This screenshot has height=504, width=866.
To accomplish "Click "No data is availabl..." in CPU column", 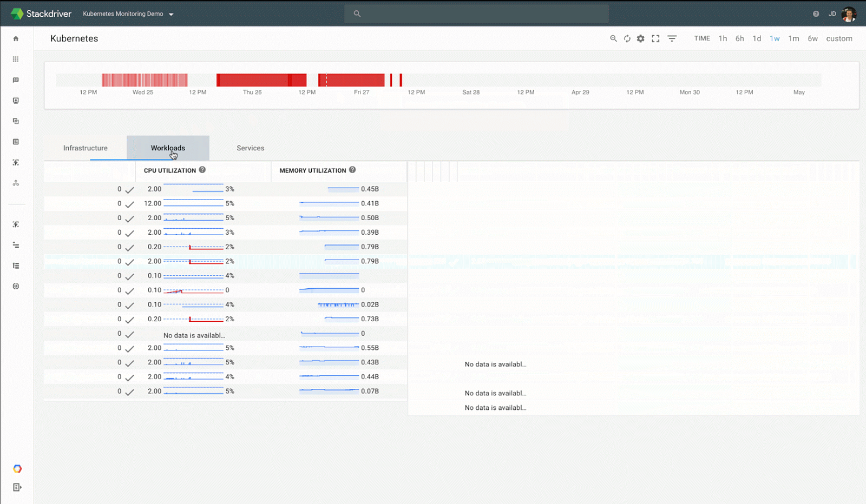I will tap(194, 335).
